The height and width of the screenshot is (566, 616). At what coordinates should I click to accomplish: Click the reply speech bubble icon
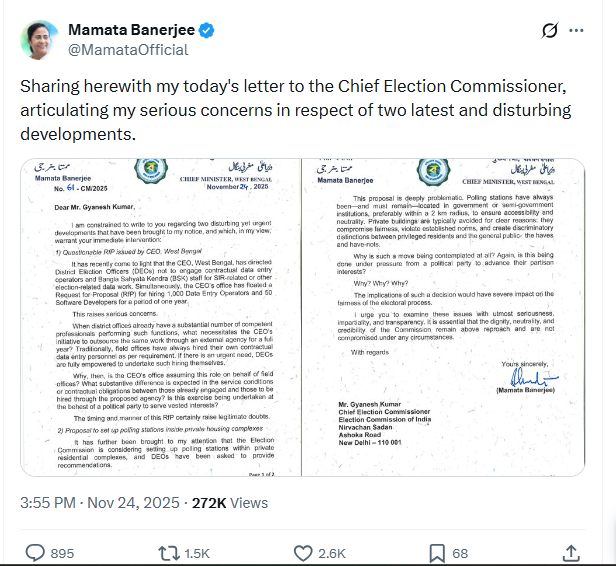(35, 552)
